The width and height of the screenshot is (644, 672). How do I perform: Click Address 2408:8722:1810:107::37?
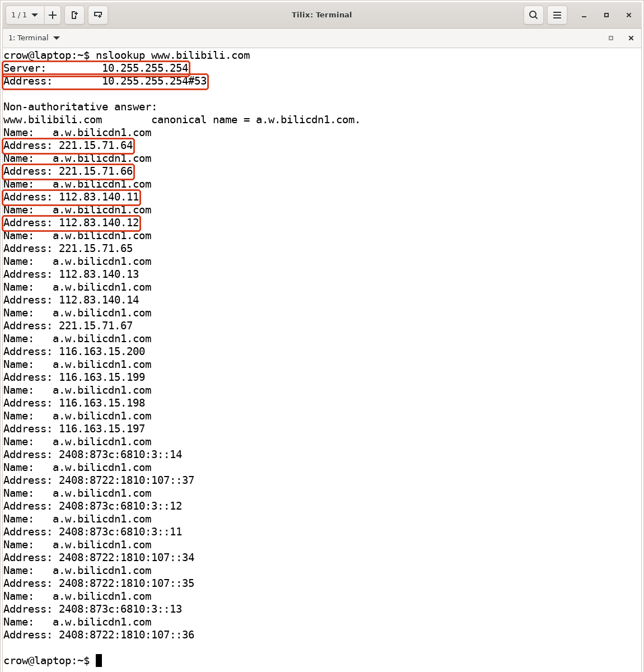99,480
